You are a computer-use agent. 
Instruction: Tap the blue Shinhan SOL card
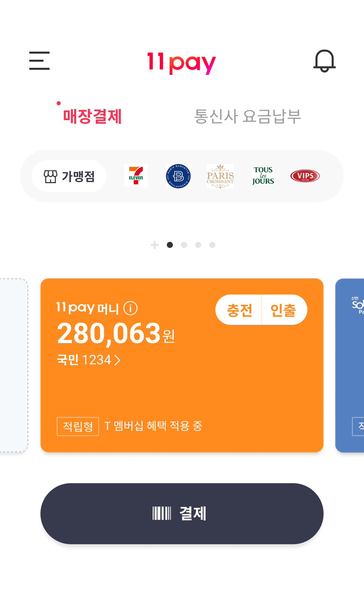click(x=351, y=365)
